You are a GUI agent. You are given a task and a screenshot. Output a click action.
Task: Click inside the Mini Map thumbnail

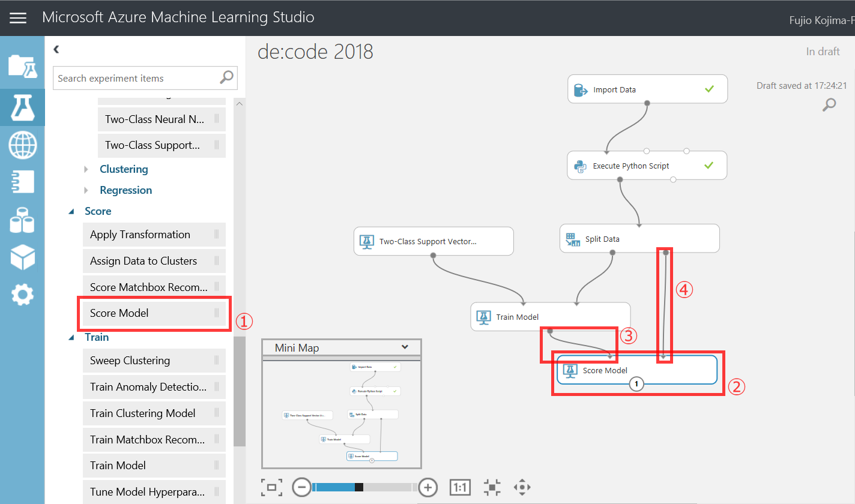(x=342, y=413)
